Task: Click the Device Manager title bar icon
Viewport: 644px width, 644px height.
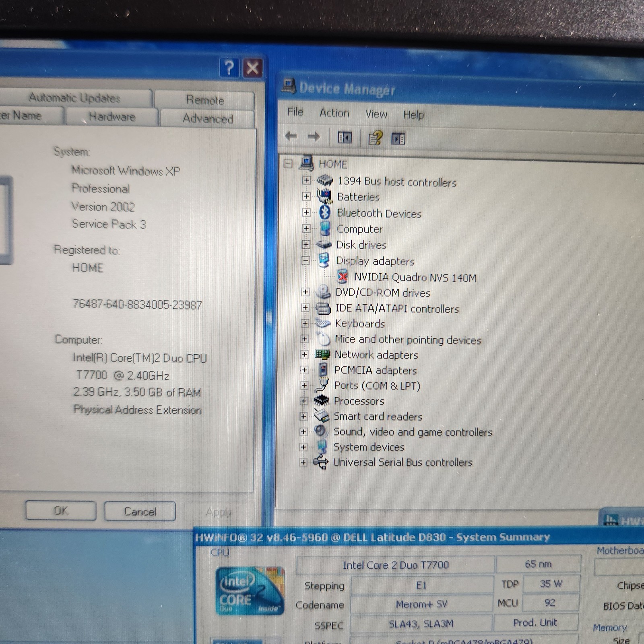Action: click(289, 87)
